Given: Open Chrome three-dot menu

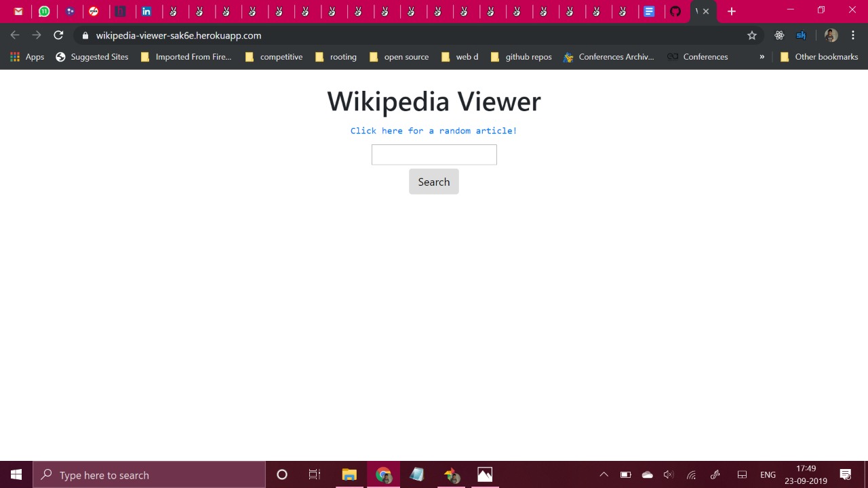Looking at the screenshot, I should 853,35.
